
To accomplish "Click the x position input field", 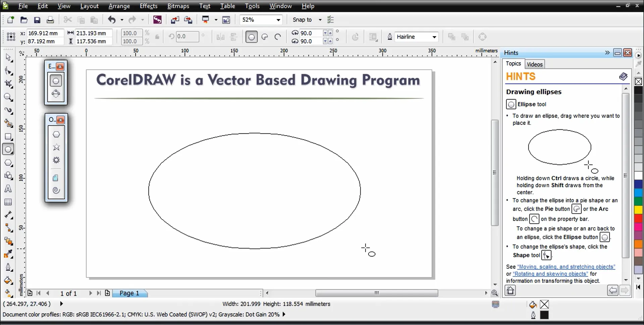I will tap(45, 33).
